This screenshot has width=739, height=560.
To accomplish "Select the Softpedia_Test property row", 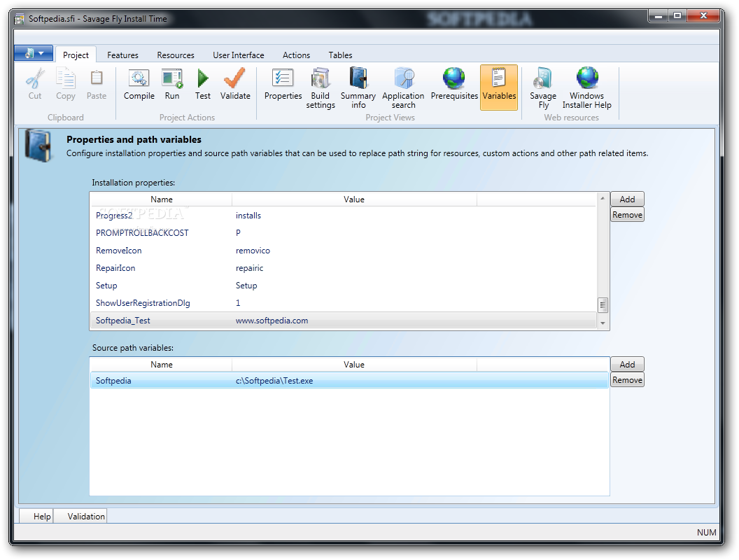I will [x=343, y=321].
